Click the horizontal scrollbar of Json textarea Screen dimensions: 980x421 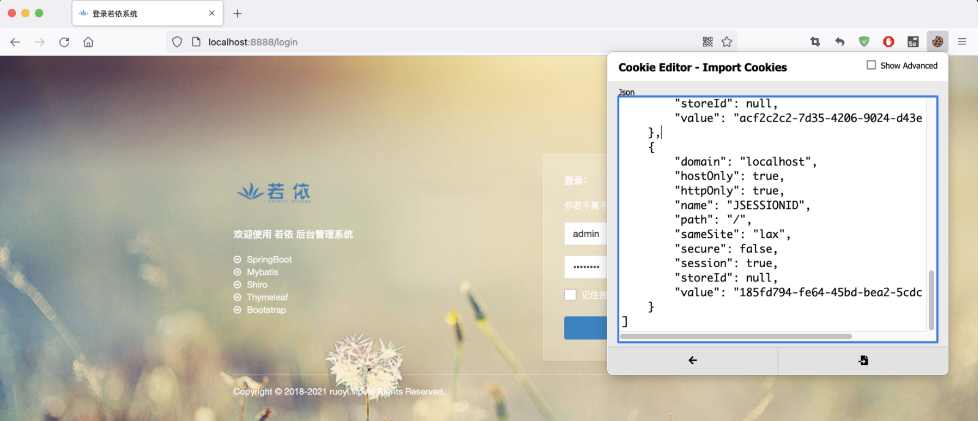click(736, 336)
